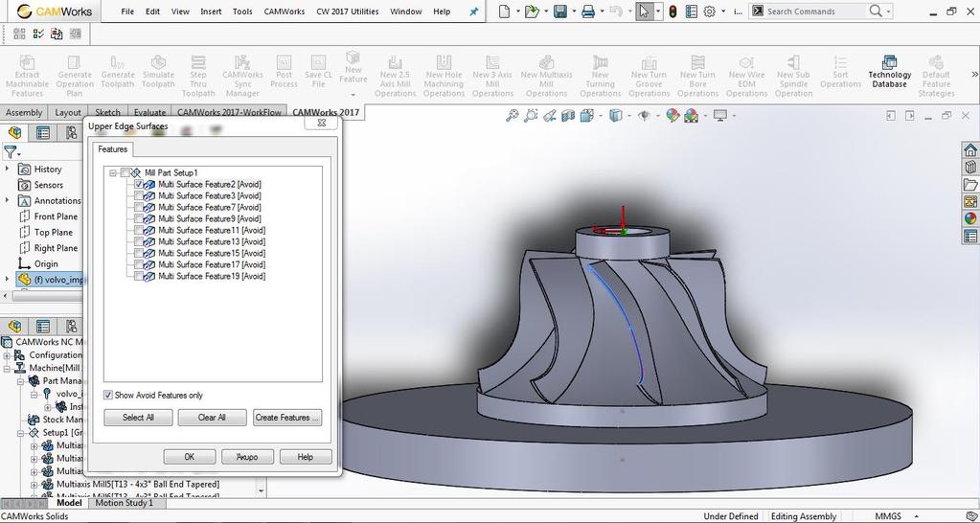Click the Save floppy disk icon
This screenshot has height=523, width=980.
click(x=560, y=11)
